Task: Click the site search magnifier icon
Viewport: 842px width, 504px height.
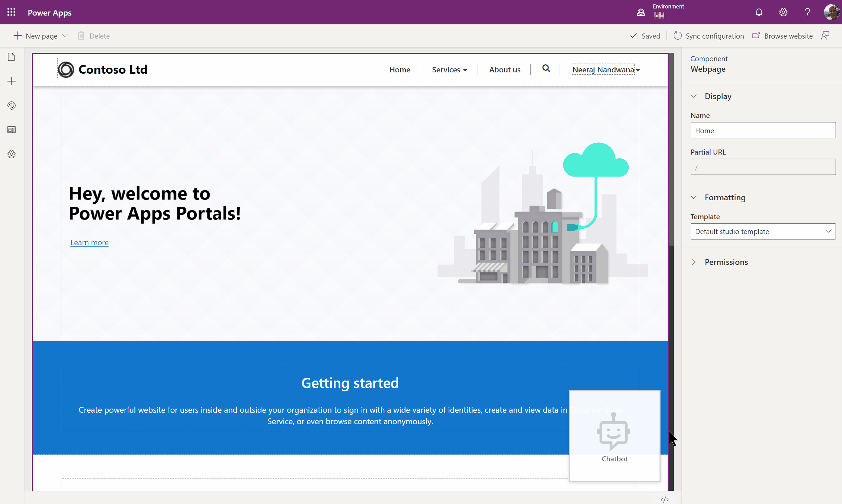Action: coord(546,69)
